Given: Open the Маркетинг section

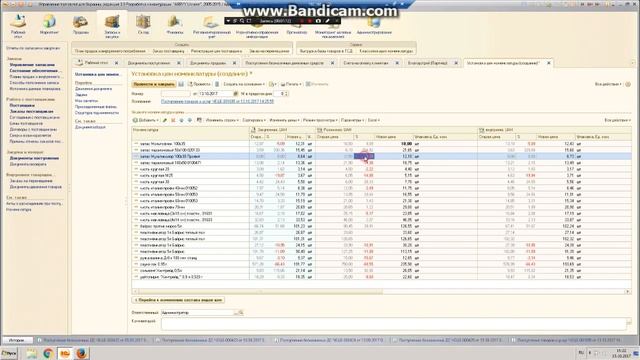Looking at the screenshot, I should tap(49, 24).
